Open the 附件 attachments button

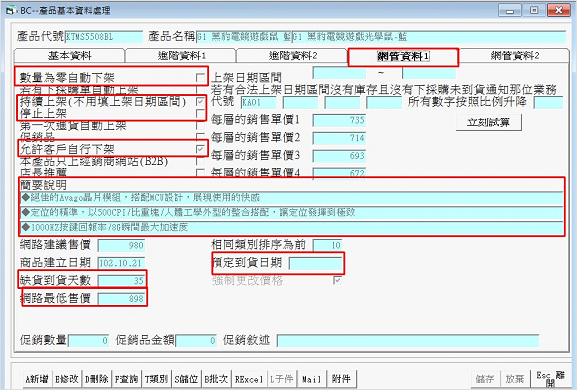tap(341, 379)
